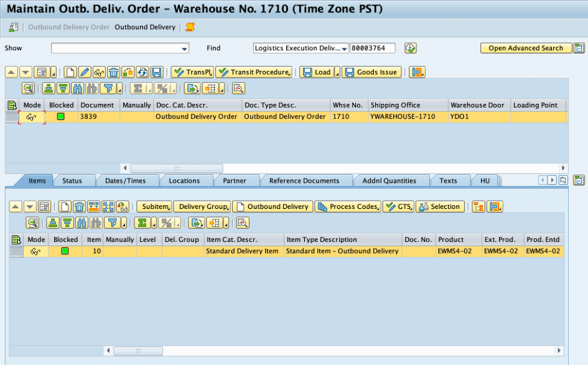The height and width of the screenshot is (365, 588).
Task: Switch to the Texts tab
Action: coord(448,180)
